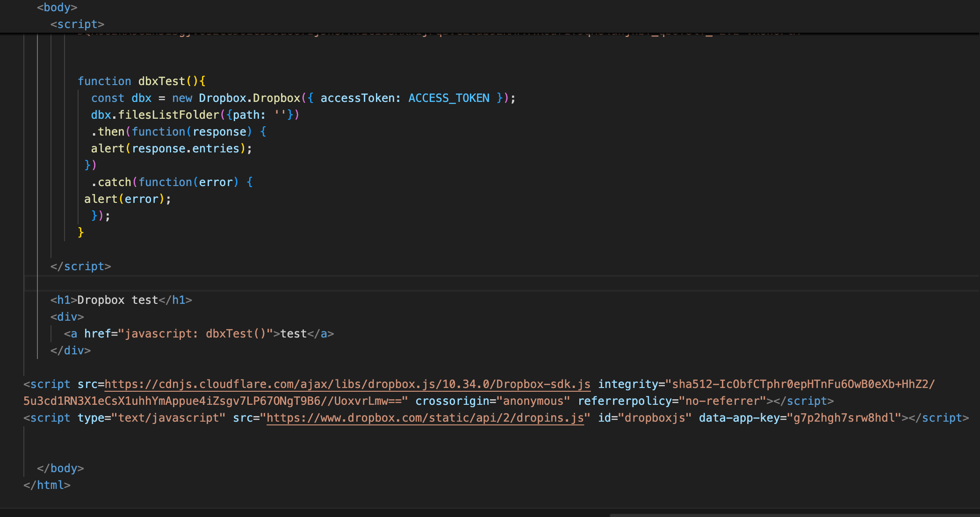Click the horizontal scrollbar at the bottom
This screenshot has height=517, width=980.
pos(794,515)
